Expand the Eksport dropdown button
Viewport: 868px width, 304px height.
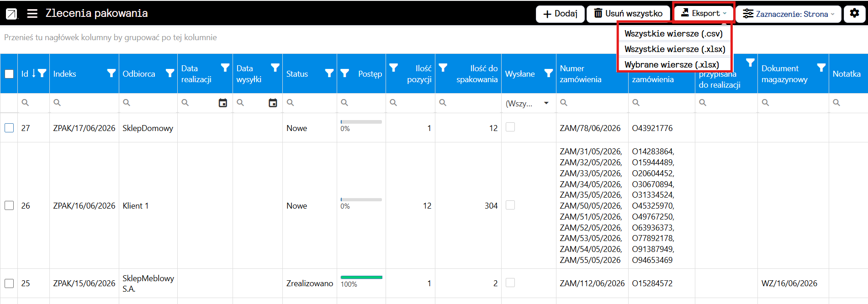coord(704,14)
